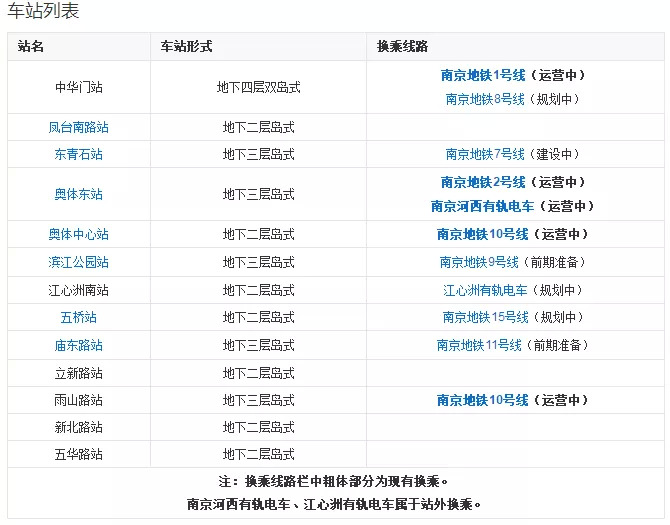The width and height of the screenshot is (670, 525).
Task: Select 地下三层岛式 in 东青石站 row
Action: [x=259, y=154]
